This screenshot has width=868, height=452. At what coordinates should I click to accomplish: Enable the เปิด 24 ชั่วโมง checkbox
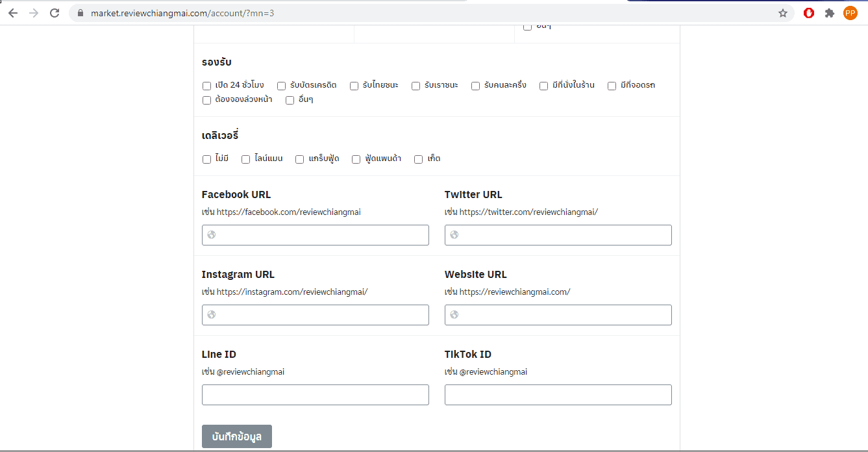(206, 86)
